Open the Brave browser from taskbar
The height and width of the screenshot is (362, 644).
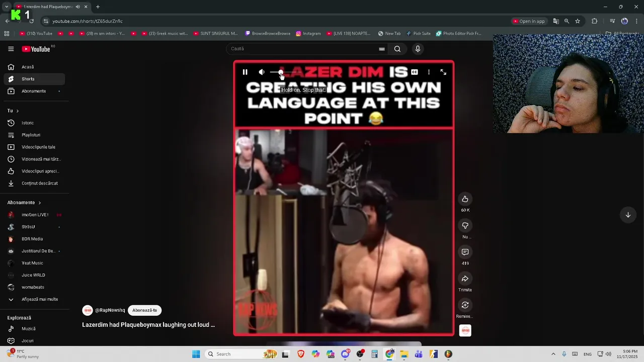pyautogui.click(x=301, y=354)
